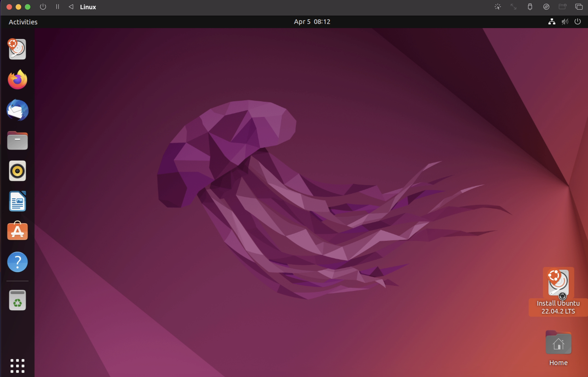Click the network status icon
The height and width of the screenshot is (377, 588).
pos(552,22)
